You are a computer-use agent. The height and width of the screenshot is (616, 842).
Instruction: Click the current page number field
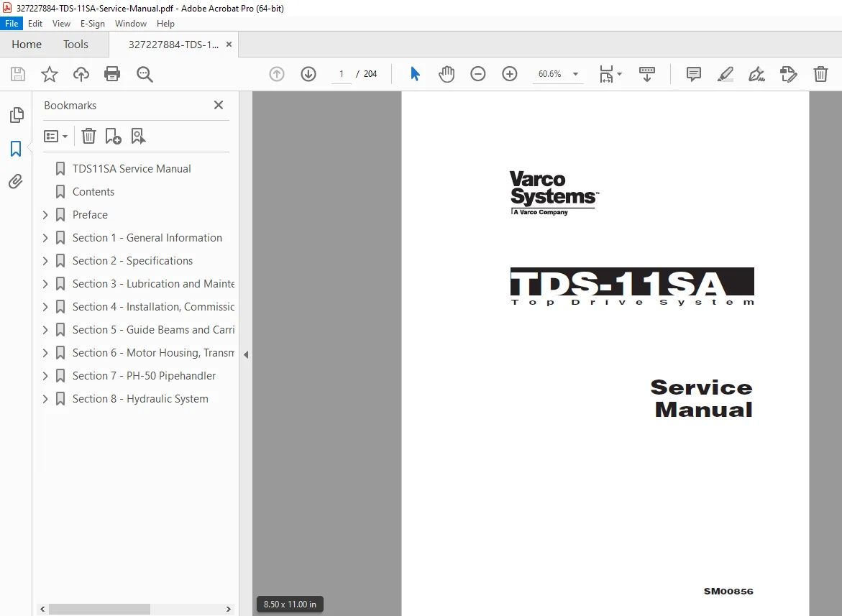click(x=342, y=74)
